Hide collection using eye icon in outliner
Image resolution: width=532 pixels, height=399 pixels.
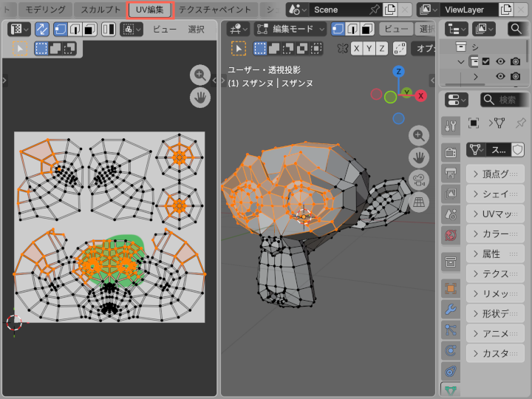[x=500, y=61]
